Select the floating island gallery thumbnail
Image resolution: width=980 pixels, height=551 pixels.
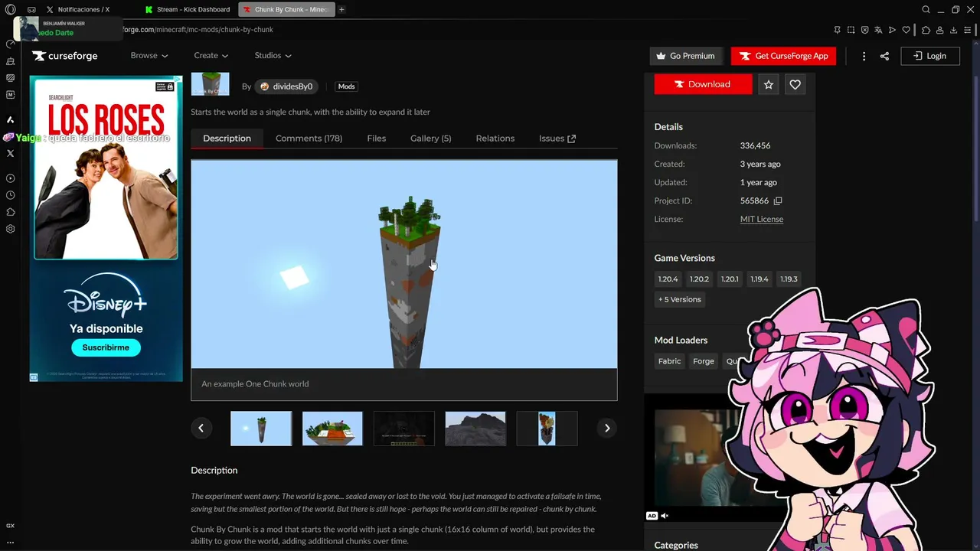pyautogui.click(x=332, y=429)
